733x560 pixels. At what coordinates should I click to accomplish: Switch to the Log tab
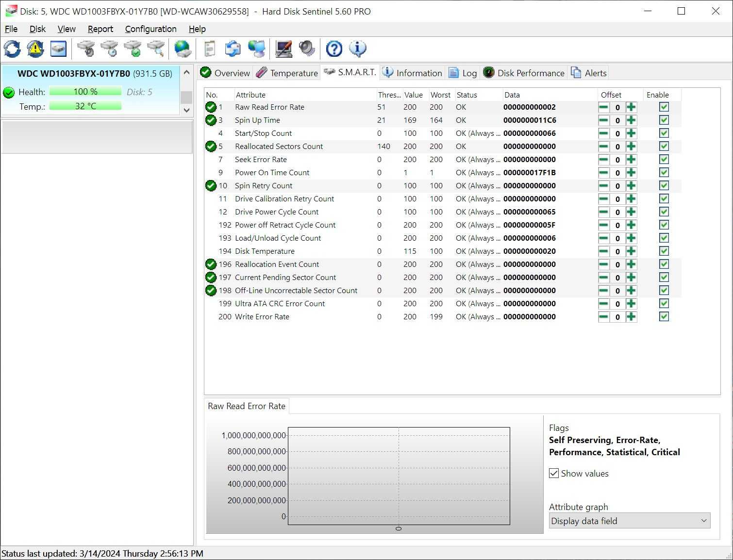pyautogui.click(x=463, y=73)
